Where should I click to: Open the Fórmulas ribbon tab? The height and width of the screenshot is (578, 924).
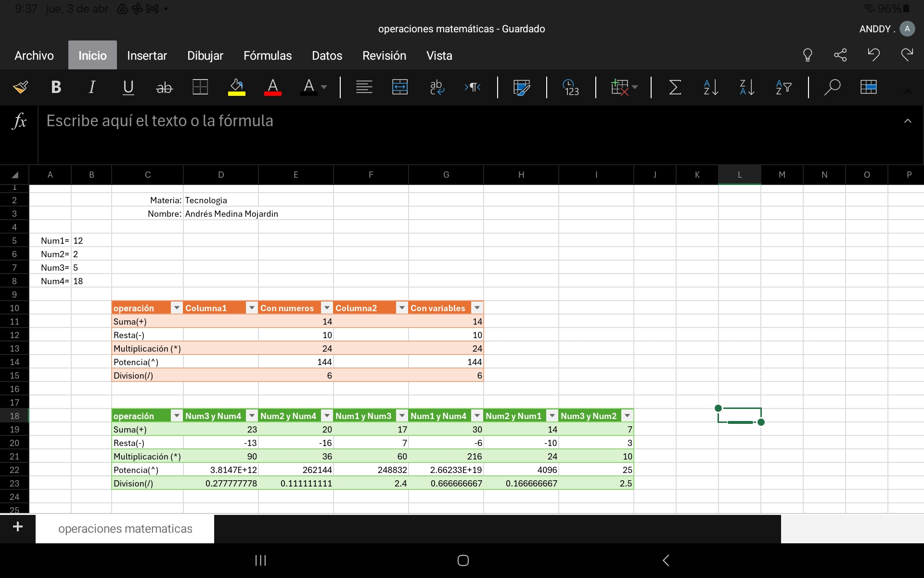click(268, 55)
